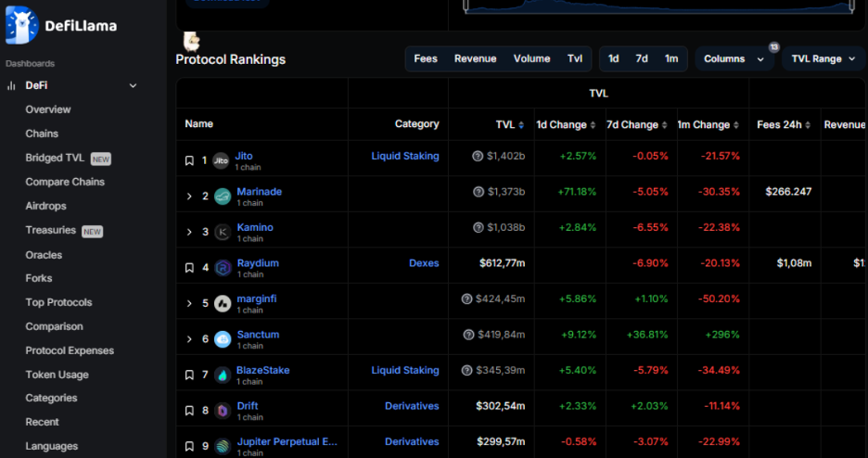Image resolution: width=868 pixels, height=458 pixels.
Task: Navigate to Airdrops
Action: click(x=46, y=206)
